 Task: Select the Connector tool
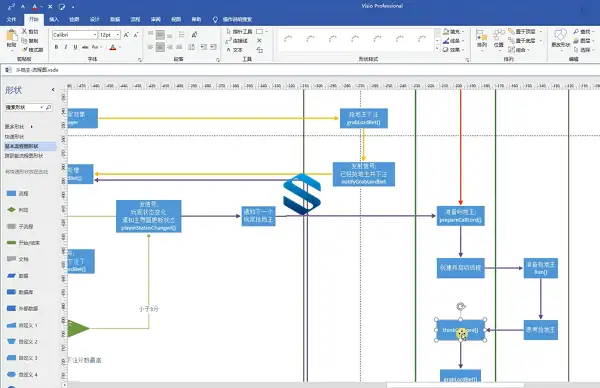(x=237, y=41)
